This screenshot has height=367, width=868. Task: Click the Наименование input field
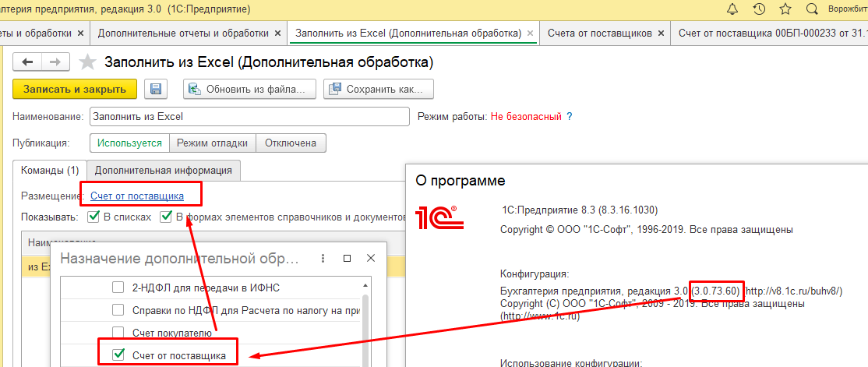(x=249, y=117)
